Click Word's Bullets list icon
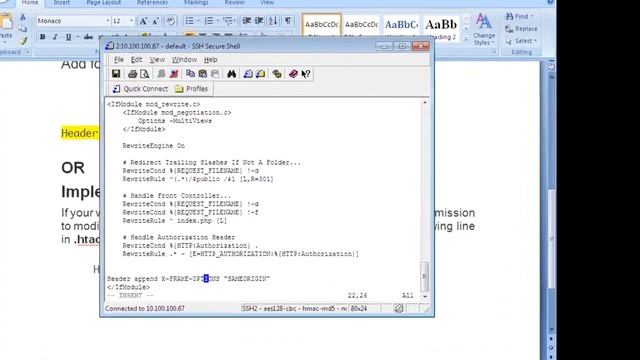This screenshot has width=640, height=360. (x=189, y=21)
